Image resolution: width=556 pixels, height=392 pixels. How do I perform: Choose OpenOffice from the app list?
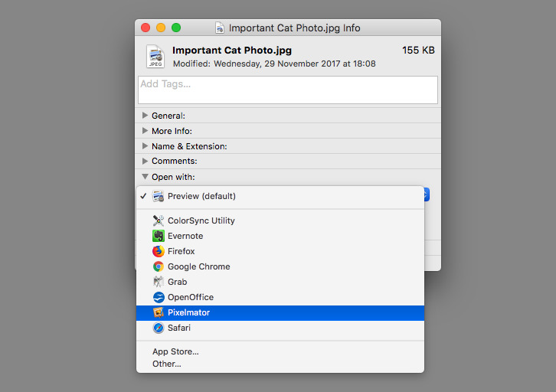coord(280,297)
